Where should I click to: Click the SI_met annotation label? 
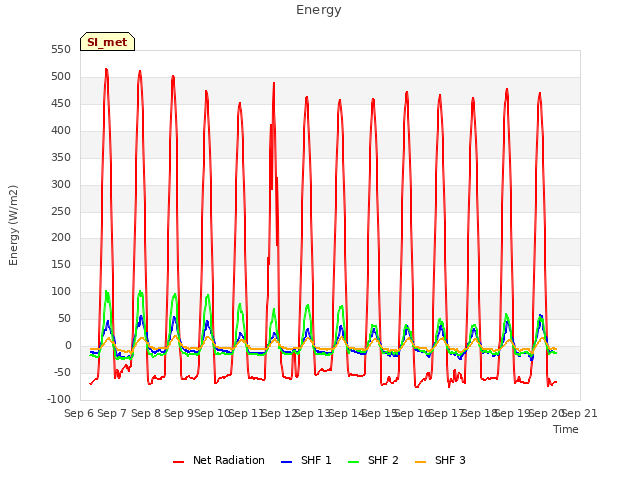coord(107,42)
